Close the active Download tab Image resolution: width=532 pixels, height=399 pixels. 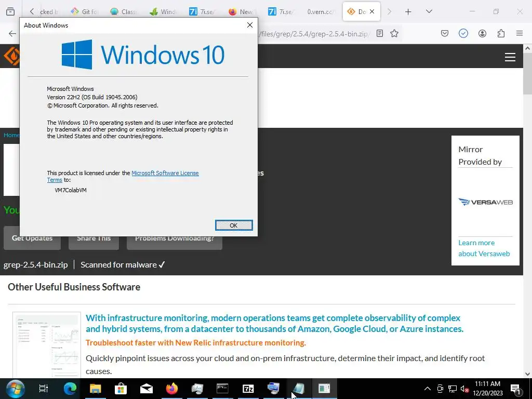pyautogui.click(x=372, y=11)
